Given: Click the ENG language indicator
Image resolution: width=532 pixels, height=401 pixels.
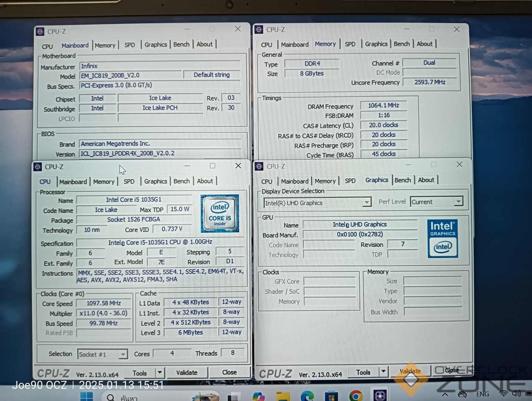Looking at the screenshot, I should (482, 394).
